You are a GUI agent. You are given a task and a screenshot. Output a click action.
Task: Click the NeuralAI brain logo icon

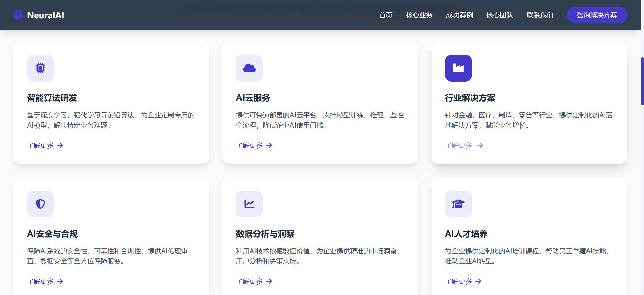tap(18, 15)
